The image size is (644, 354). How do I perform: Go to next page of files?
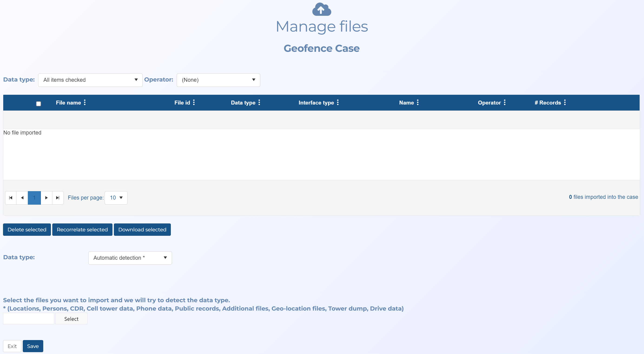pyautogui.click(x=46, y=198)
